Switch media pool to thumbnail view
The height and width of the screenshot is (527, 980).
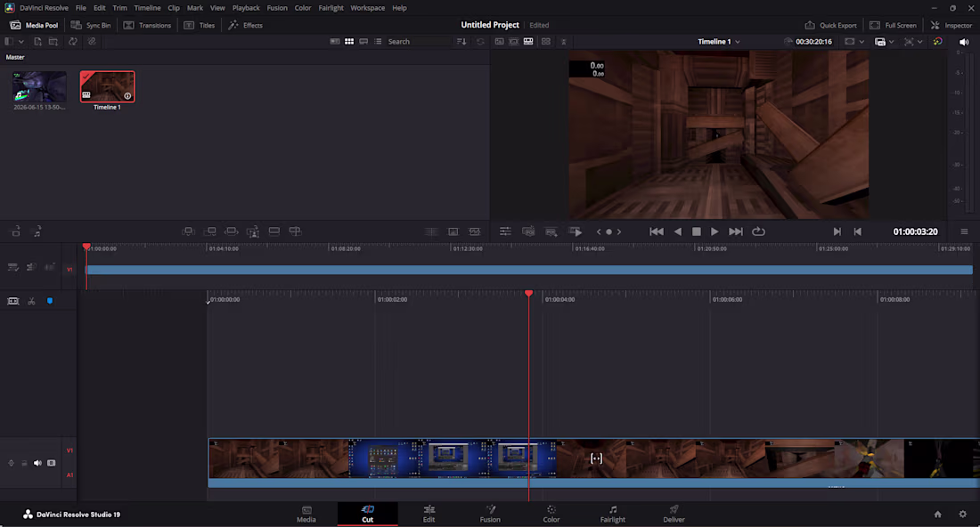tap(349, 41)
